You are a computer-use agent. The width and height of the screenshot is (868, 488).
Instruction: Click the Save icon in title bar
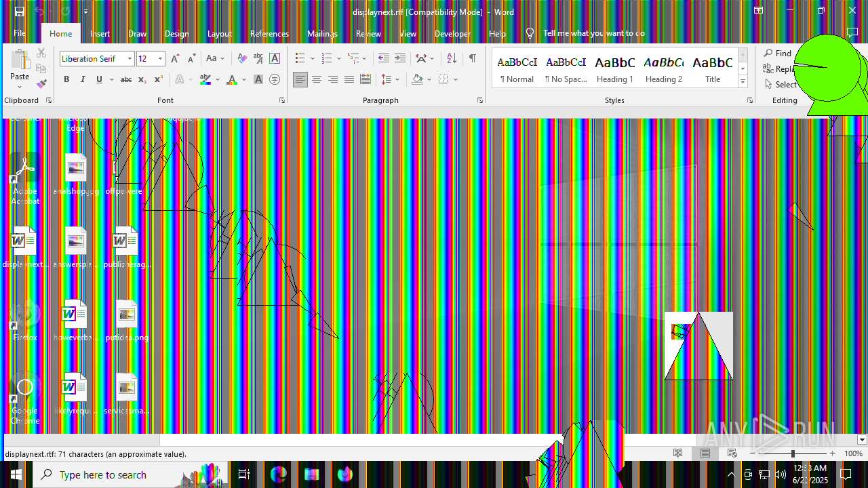coord(19,12)
